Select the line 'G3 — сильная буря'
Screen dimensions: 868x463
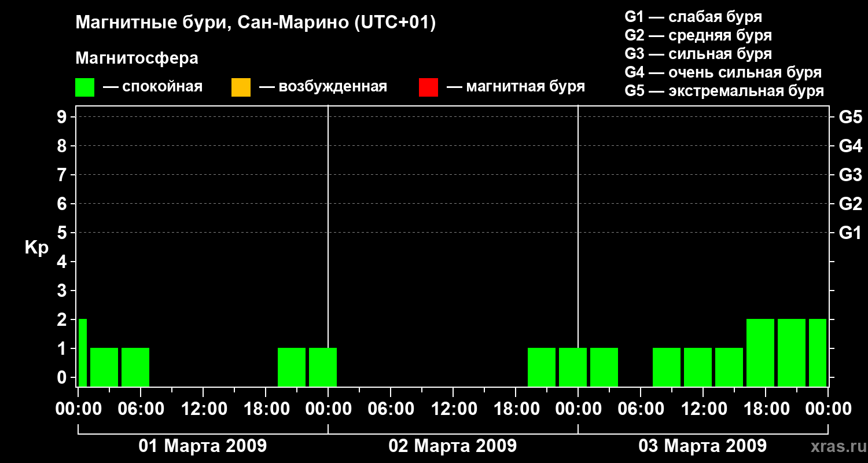[x=698, y=54]
